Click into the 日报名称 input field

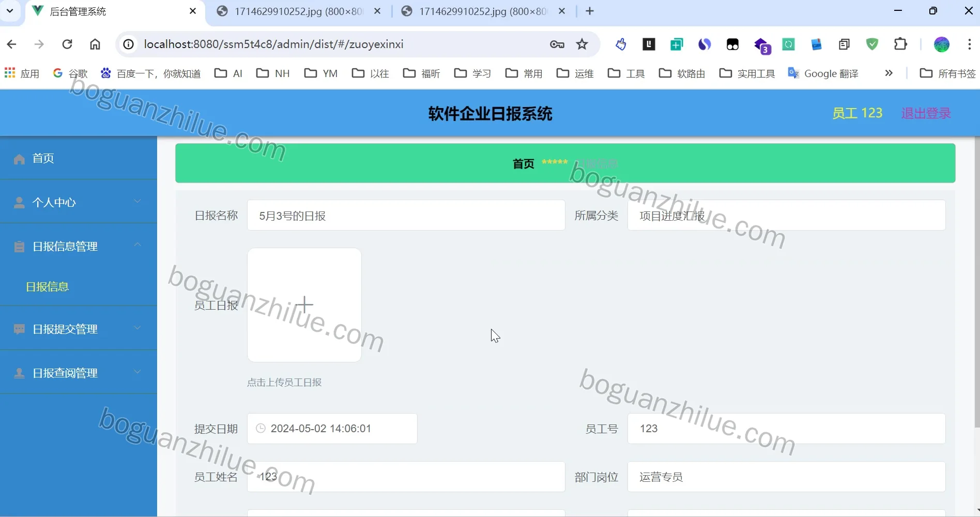(406, 216)
